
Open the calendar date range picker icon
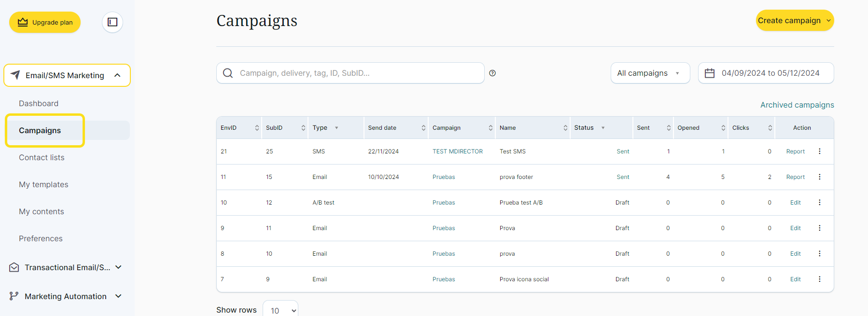(x=710, y=73)
